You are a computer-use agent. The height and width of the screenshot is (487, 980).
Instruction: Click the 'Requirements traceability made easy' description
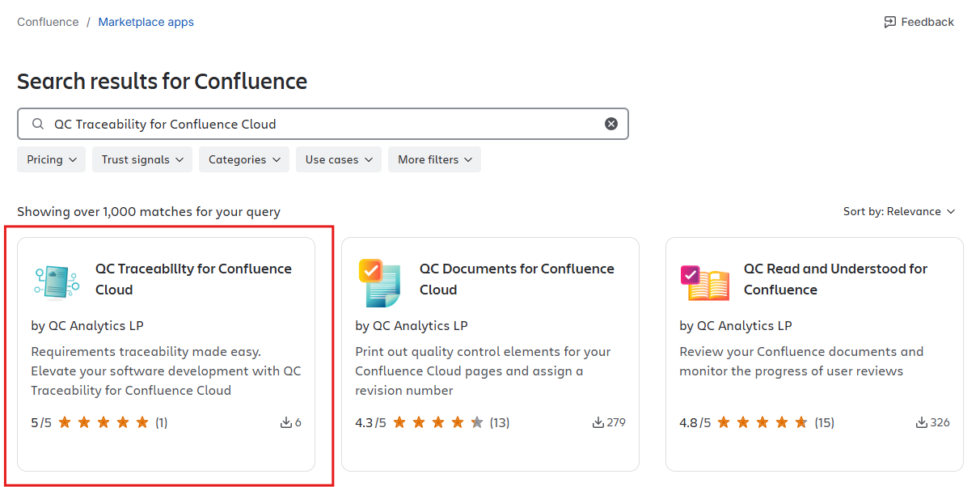coord(166,371)
